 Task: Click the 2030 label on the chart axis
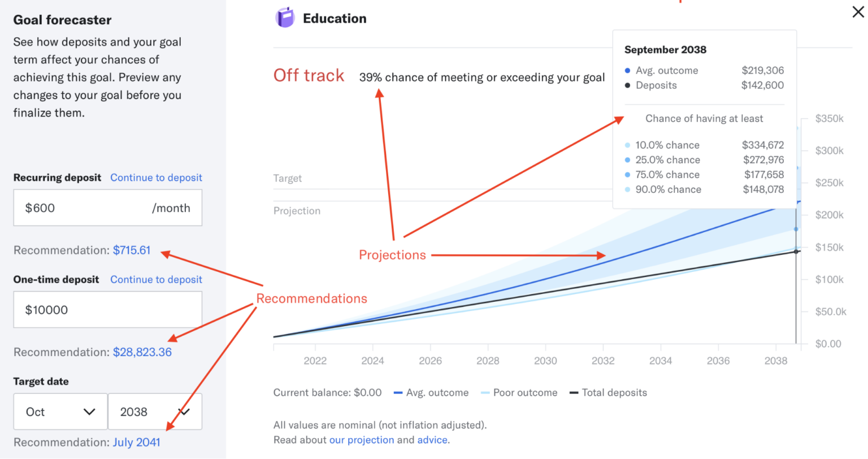pyautogui.click(x=545, y=361)
